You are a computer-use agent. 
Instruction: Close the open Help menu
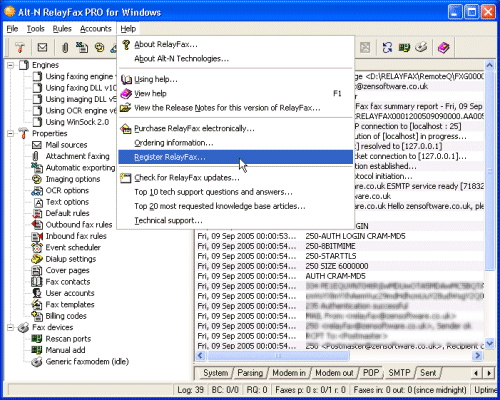128,29
